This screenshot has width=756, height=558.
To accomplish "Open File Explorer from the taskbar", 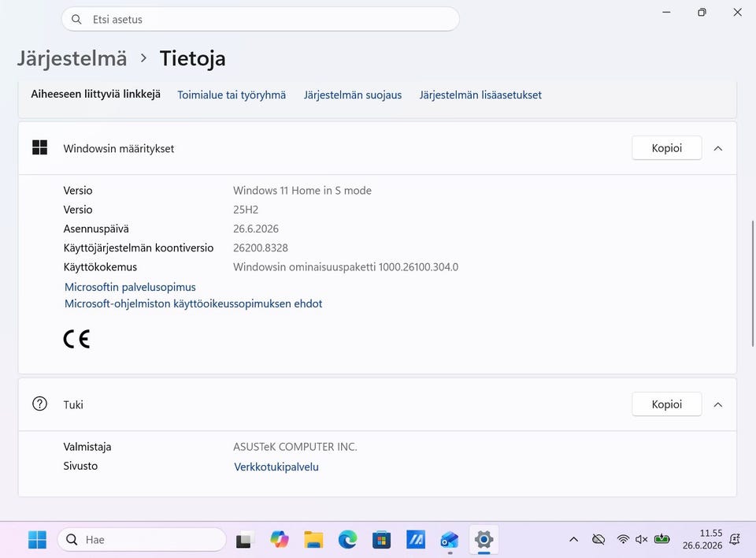I will point(313,540).
